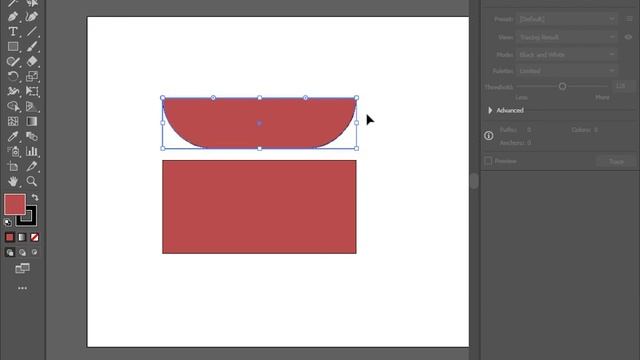640x360 pixels.
Task: Set paint type to Gradient
Action: click(x=22, y=237)
